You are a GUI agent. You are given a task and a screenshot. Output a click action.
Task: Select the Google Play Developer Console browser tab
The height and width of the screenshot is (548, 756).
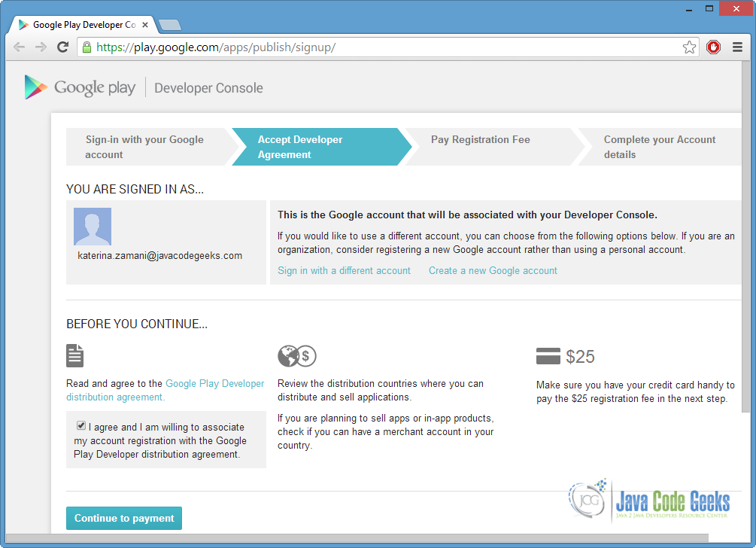83,25
